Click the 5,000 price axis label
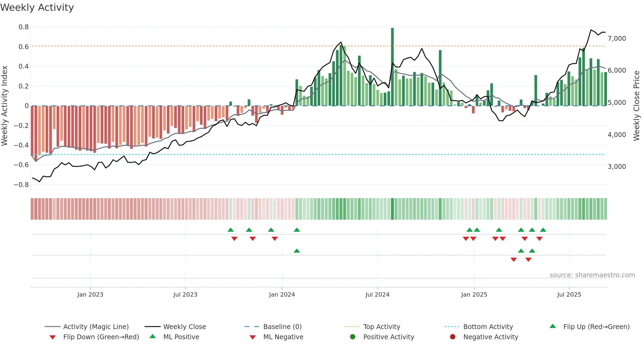The height and width of the screenshot is (362, 644). (x=617, y=102)
